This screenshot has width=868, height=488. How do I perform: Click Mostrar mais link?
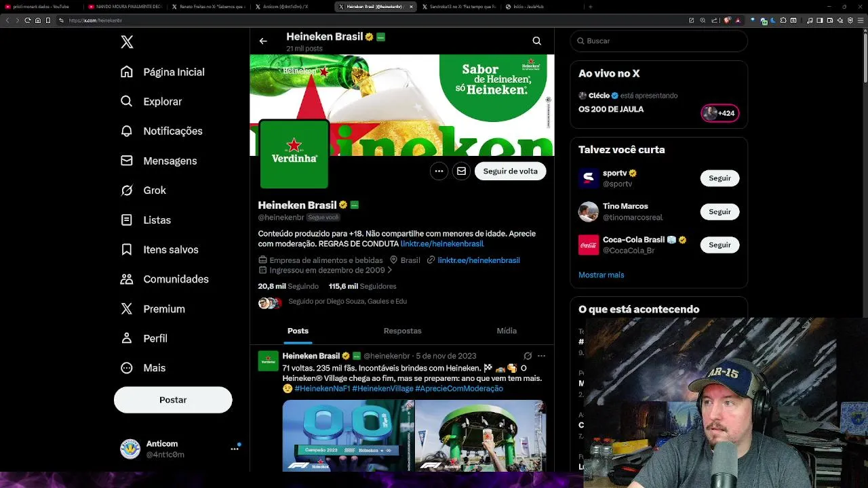pos(601,275)
